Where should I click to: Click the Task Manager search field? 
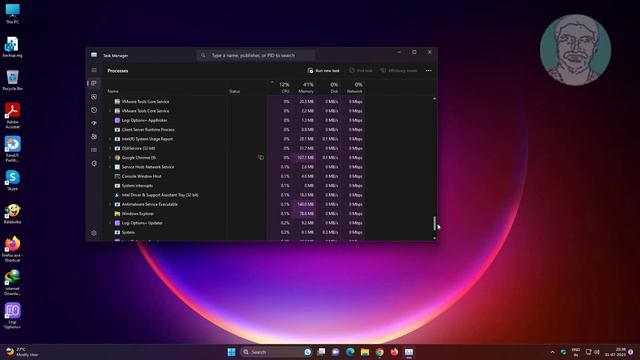[256, 55]
